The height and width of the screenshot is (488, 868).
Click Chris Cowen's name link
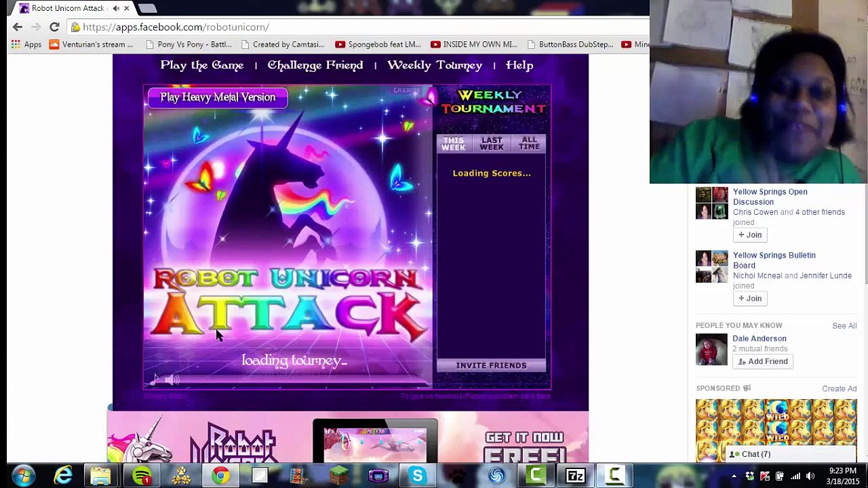click(755, 212)
